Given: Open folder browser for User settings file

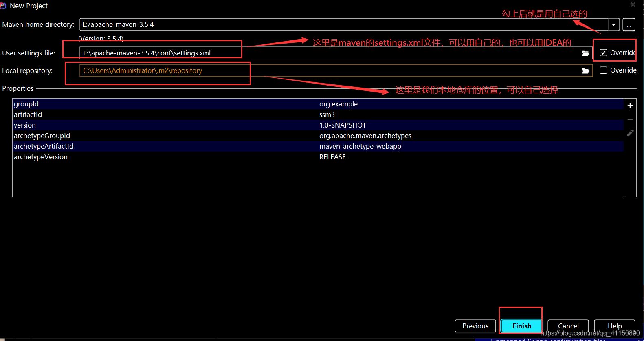Looking at the screenshot, I should tap(585, 53).
